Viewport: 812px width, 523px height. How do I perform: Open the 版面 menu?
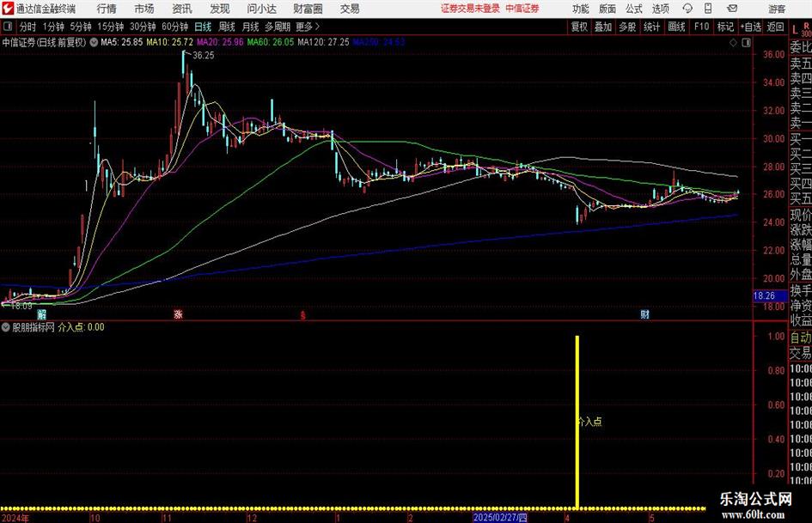(x=607, y=9)
